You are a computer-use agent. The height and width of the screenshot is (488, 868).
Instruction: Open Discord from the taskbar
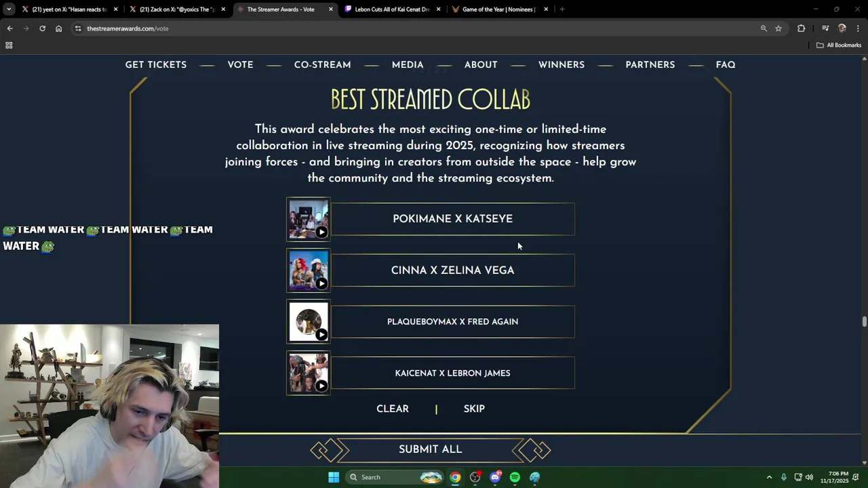[x=495, y=477]
